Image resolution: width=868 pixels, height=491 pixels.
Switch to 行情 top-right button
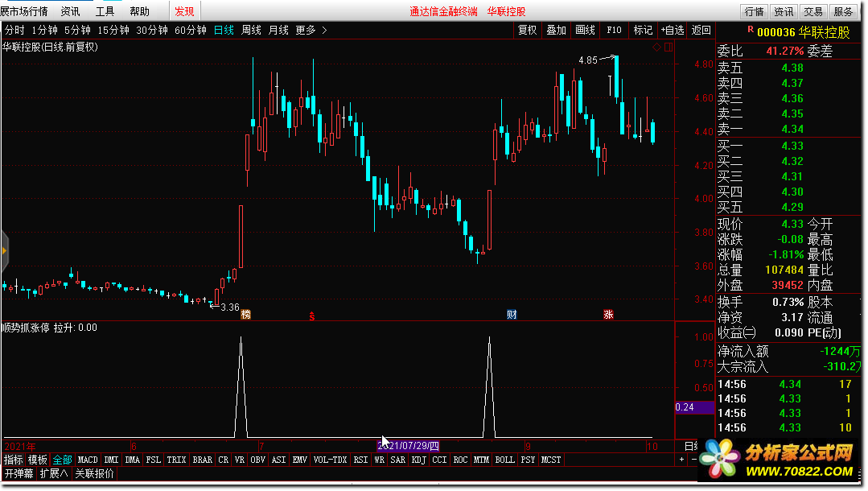coord(754,11)
